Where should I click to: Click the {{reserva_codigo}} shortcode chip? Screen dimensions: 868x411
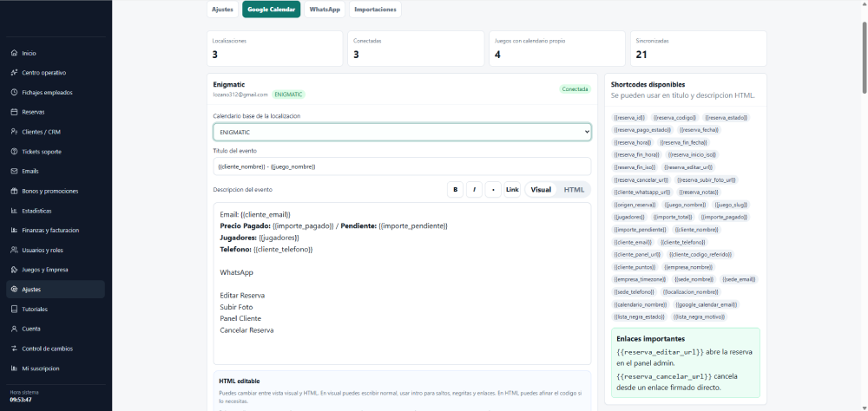pyautogui.click(x=674, y=117)
